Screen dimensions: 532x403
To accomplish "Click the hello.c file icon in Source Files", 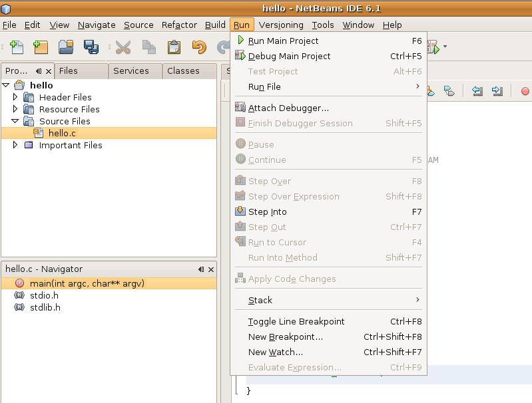I will coord(39,132).
